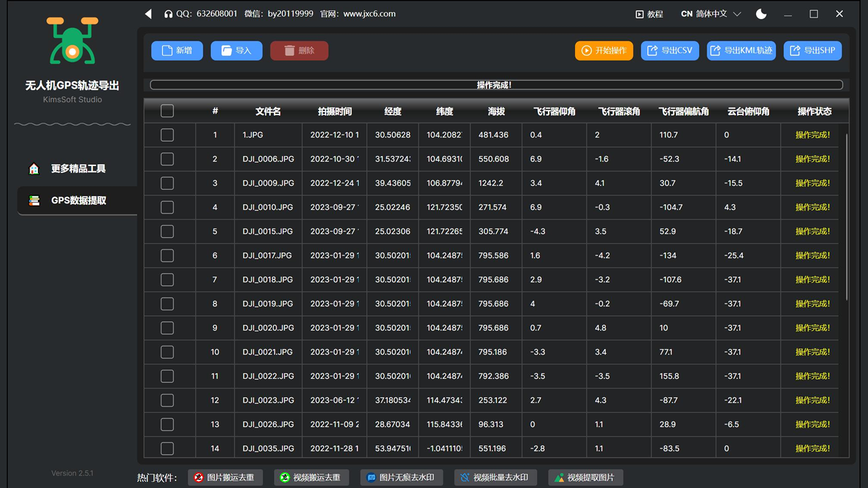Maximize the application window
Image resolution: width=868 pixels, height=488 pixels.
click(814, 14)
